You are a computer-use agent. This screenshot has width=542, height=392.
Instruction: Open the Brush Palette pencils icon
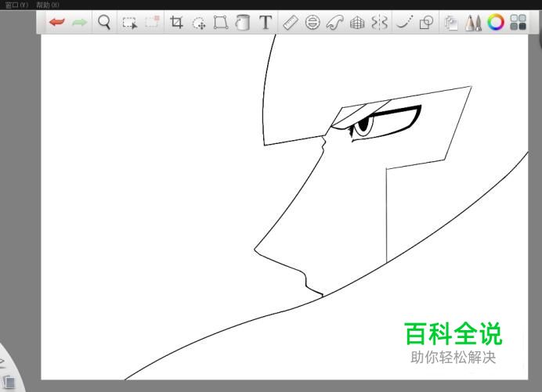tap(473, 23)
